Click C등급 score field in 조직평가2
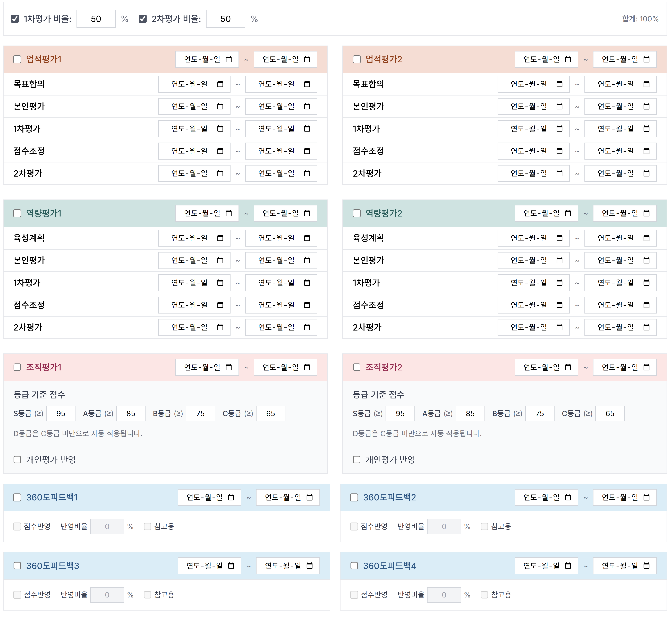Screen dimensions: 672x617 610,414
